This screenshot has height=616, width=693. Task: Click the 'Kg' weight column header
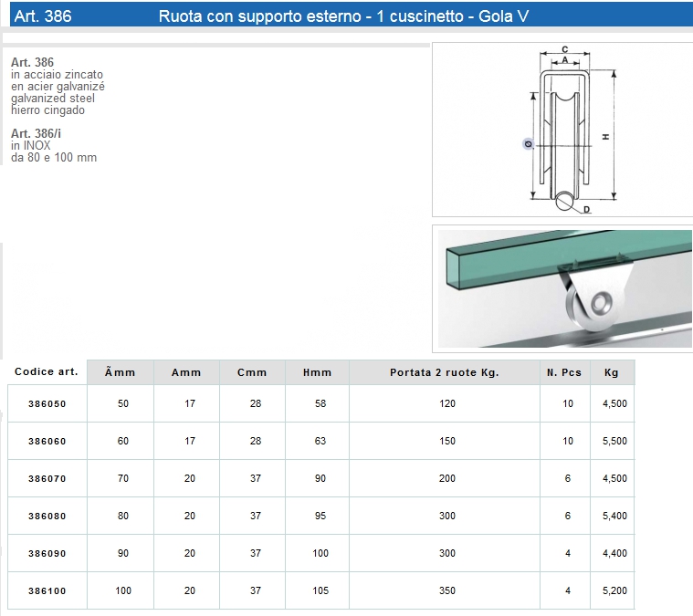611,372
